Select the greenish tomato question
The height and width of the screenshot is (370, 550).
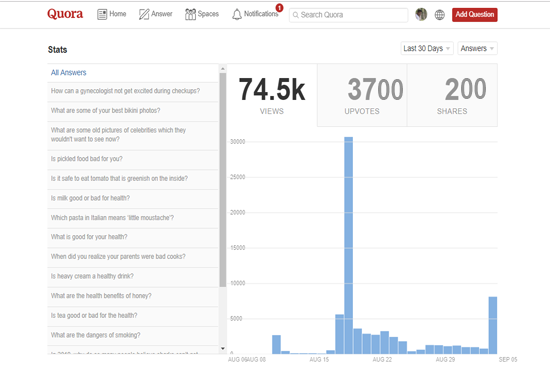133,179
